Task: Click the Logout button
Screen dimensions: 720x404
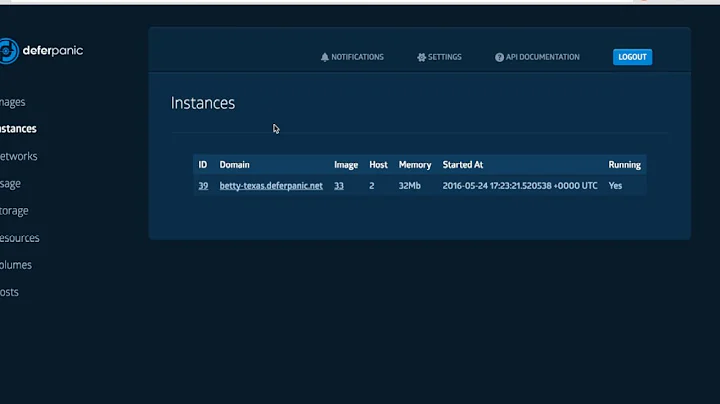Action: coord(632,57)
